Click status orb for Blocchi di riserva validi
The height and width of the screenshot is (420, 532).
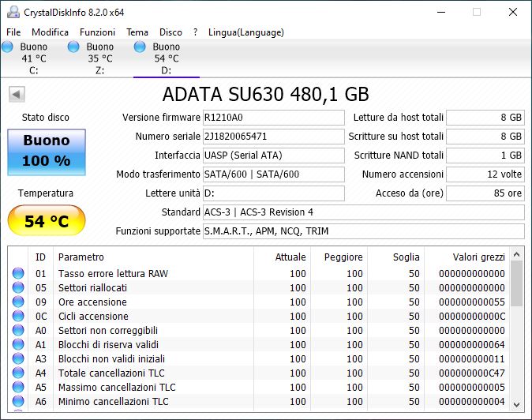tap(18, 344)
